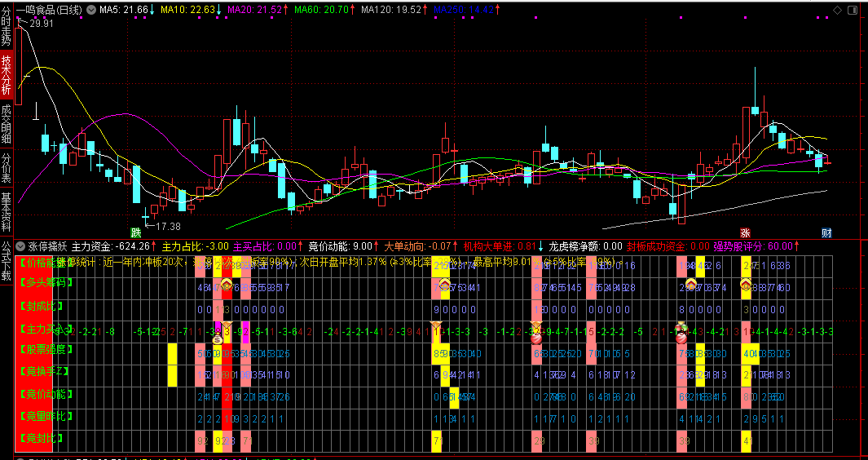Image resolution: width=868 pixels, height=460 pixels.
Task: Open dropdown arrow beside the 一鸣食品 title
Action: click(x=90, y=10)
